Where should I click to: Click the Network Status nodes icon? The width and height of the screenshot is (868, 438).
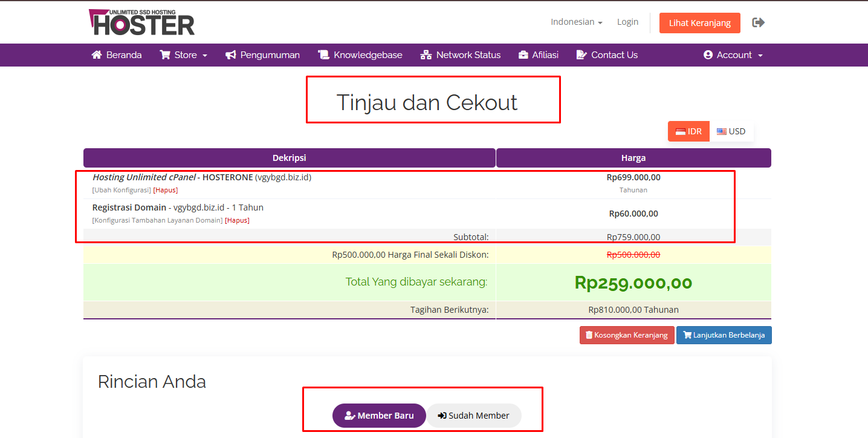point(425,54)
